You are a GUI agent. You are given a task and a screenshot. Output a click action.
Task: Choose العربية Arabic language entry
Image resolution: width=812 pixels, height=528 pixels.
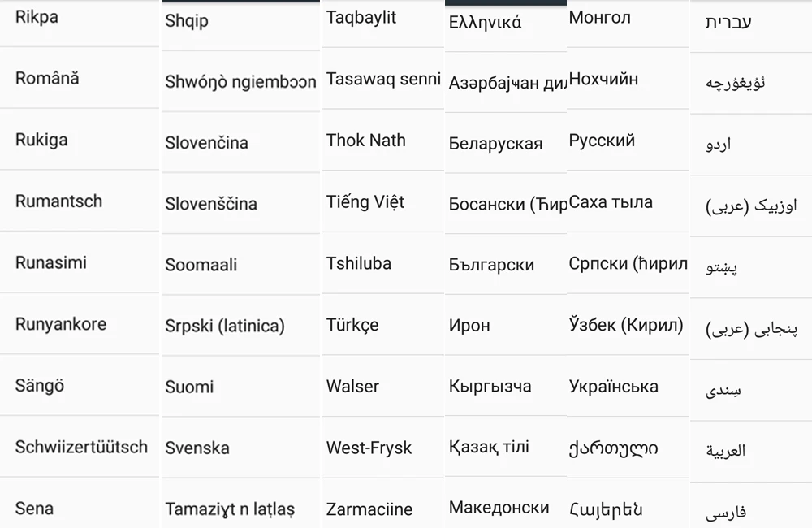(x=751, y=451)
